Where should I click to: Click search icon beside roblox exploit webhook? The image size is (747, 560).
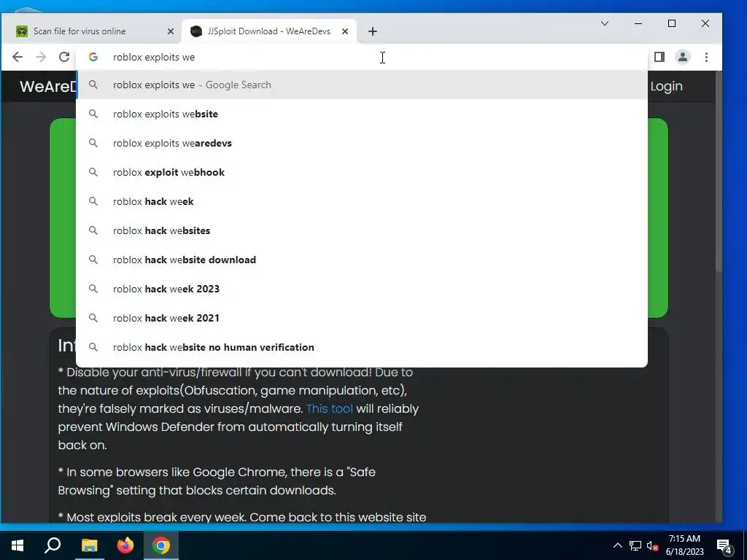(x=93, y=172)
